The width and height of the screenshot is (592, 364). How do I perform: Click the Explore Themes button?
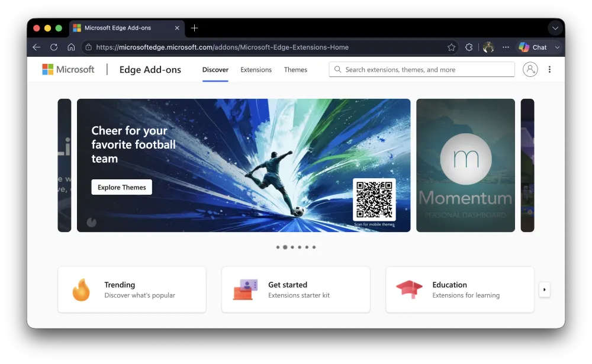[121, 187]
